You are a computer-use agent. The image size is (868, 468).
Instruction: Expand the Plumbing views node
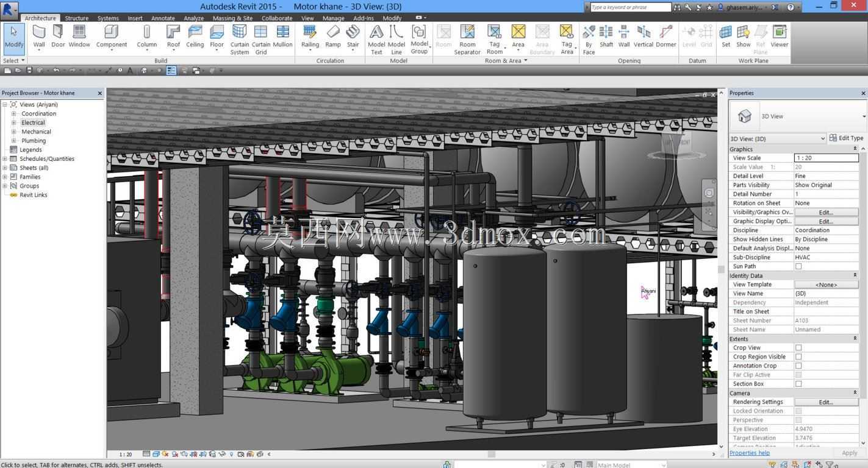click(14, 141)
